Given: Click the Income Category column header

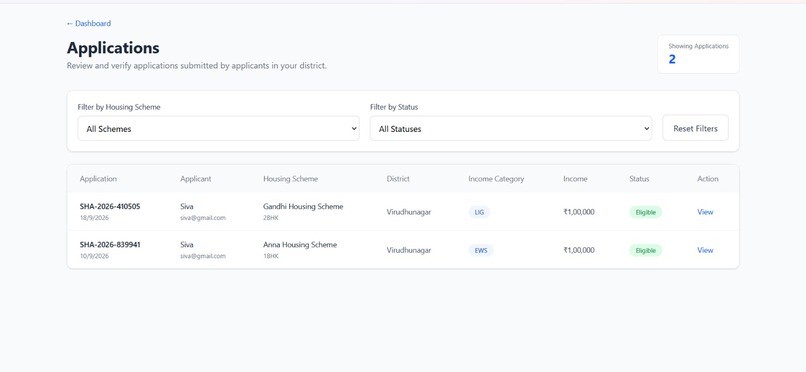Looking at the screenshot, I should [x=496, y=179].
